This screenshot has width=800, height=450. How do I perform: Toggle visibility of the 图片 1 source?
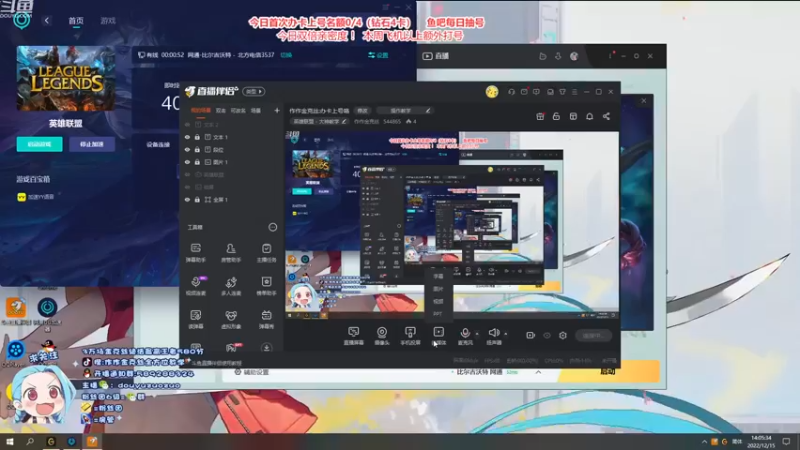pyautogui.click(x=187, y=162)
